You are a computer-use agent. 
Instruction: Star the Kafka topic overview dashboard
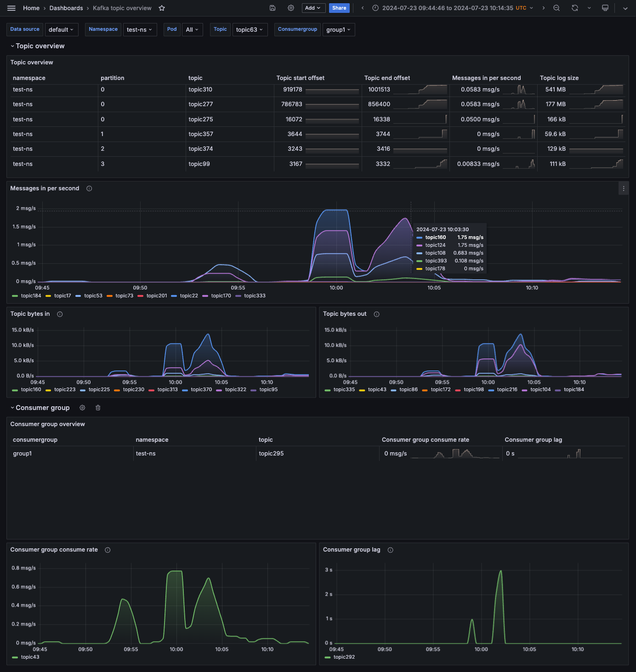[x=161, y=8]
